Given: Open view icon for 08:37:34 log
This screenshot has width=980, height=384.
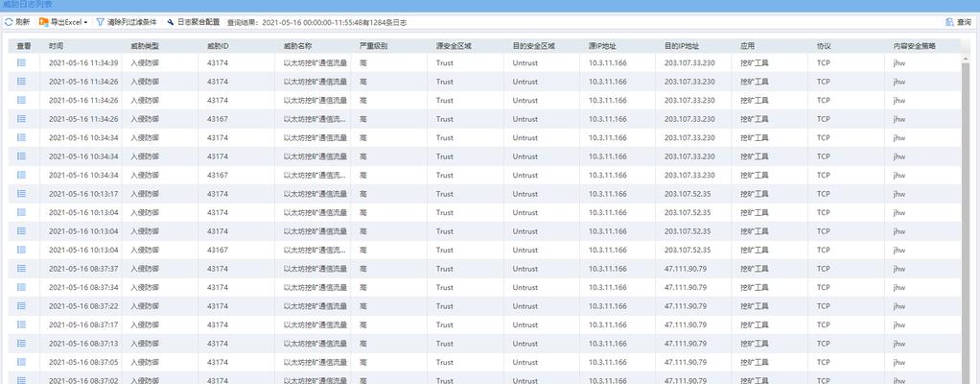Looking at the screenshot, I should point(21,287).
